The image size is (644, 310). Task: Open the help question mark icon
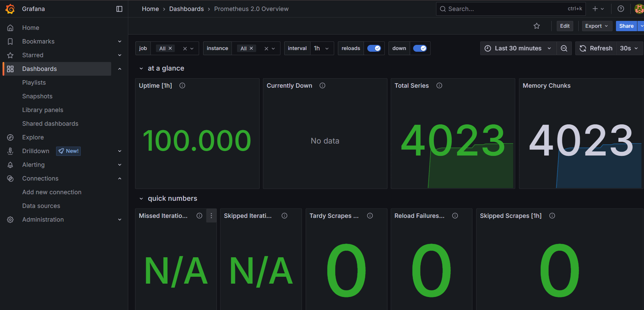click(x=621, y=9)
